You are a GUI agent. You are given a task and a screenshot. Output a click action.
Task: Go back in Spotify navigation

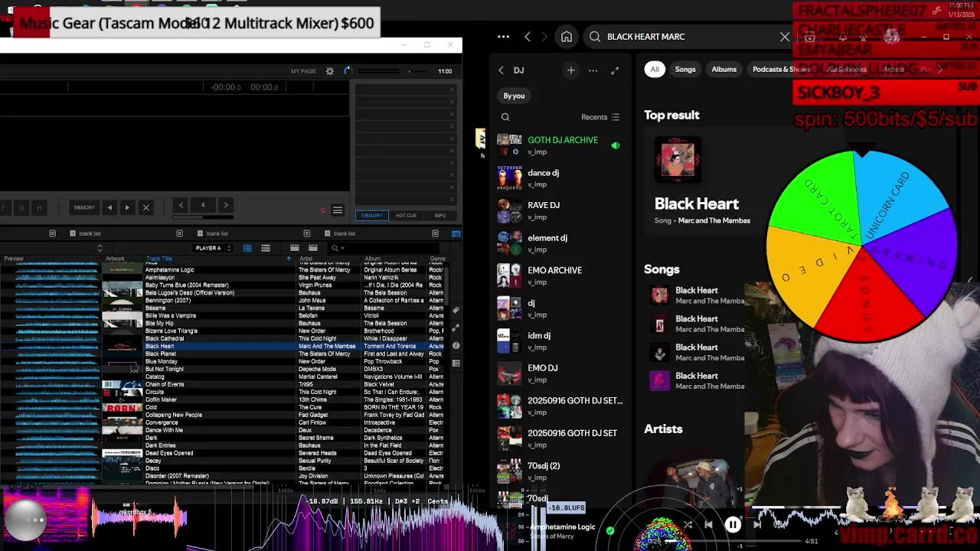tap(528, 37)
